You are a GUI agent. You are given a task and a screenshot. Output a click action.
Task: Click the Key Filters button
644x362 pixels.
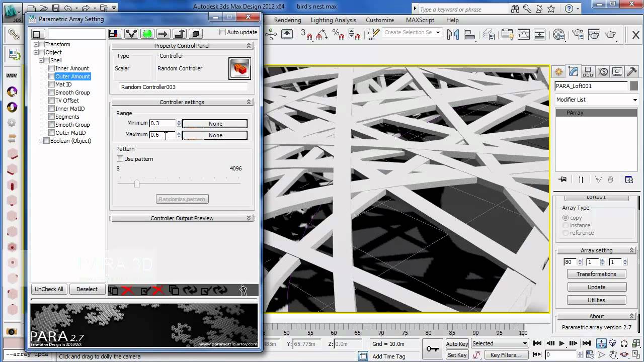click(506, 355)
